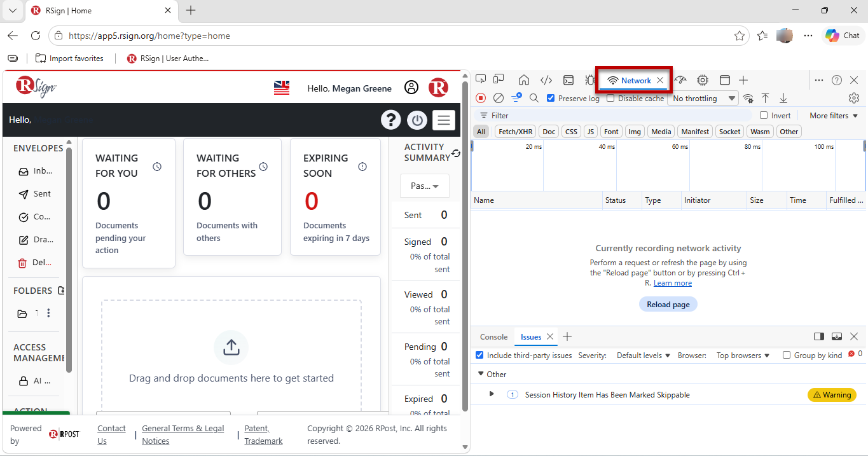
Task: Open RSign User Authentication bookmark
Action: coord(168,58)
